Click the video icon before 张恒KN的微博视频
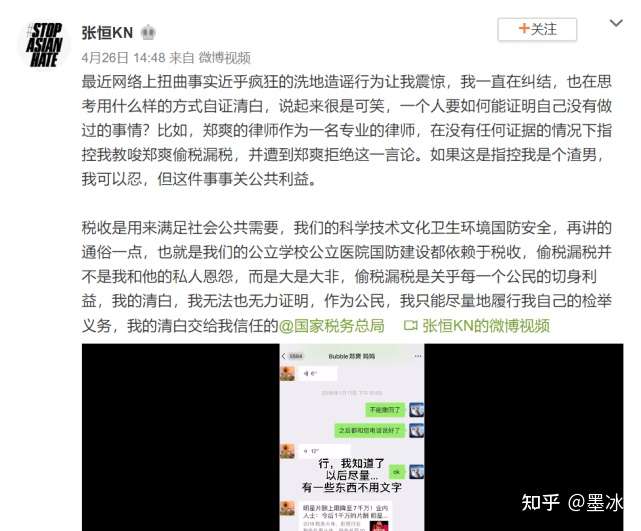641x531 pixels. 410,325
